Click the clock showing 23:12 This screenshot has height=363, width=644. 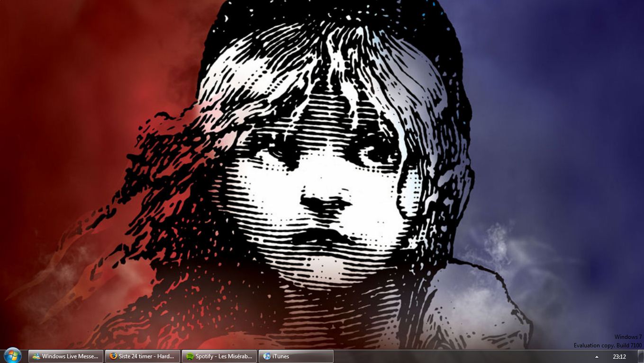619,357
